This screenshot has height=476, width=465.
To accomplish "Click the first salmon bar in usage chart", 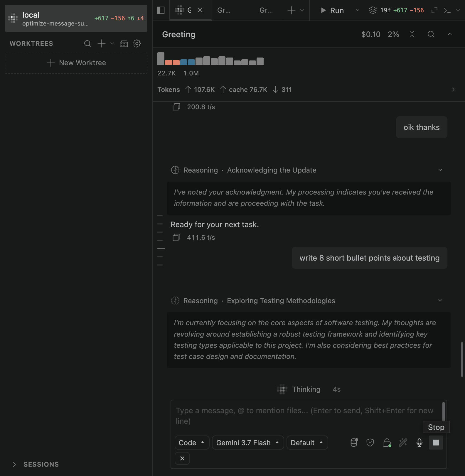I will [x=169, y=63].
